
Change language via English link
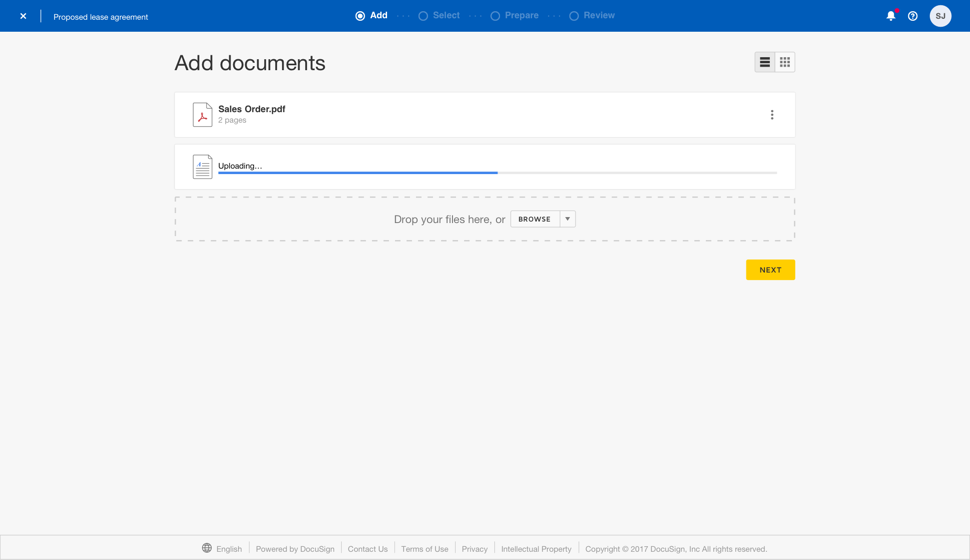click(x=229, y=549)
